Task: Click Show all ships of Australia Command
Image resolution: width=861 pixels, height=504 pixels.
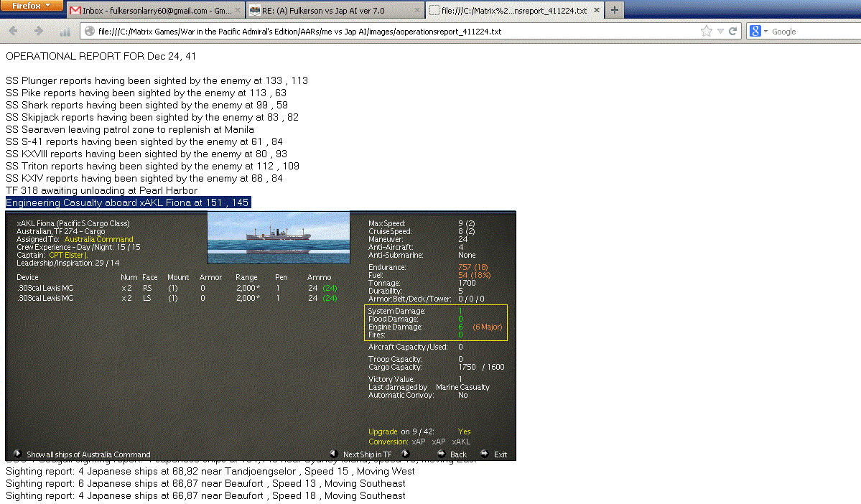Action: pyautogui.click(x=88, y=454)
